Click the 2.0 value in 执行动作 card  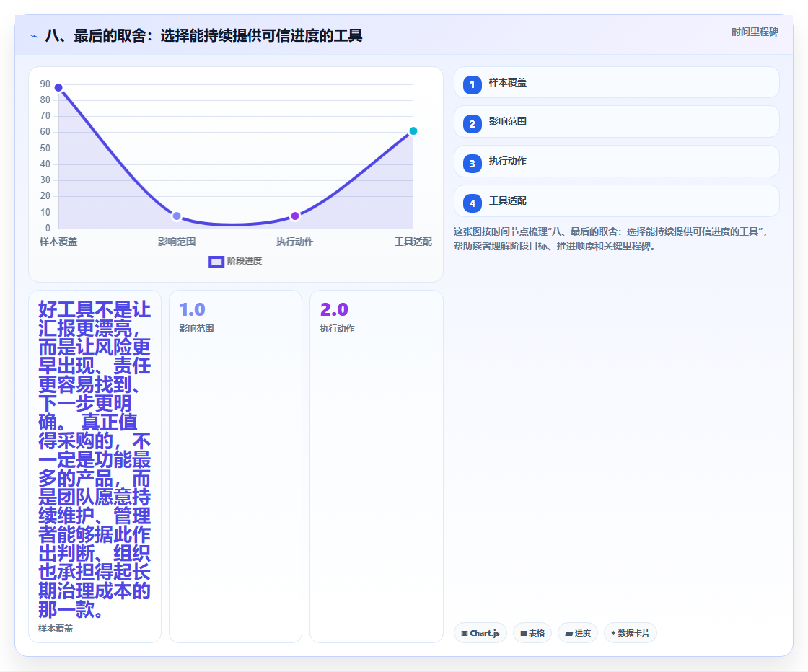click(334, 309)
